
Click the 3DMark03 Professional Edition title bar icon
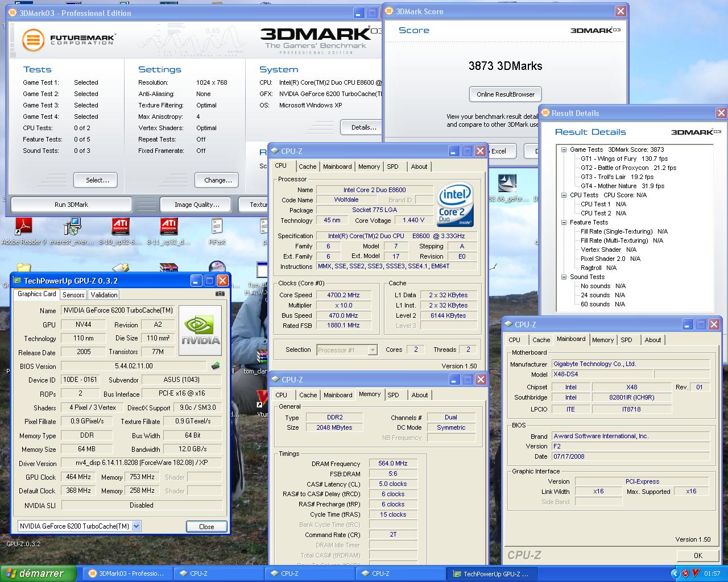(x=13, y=13)
